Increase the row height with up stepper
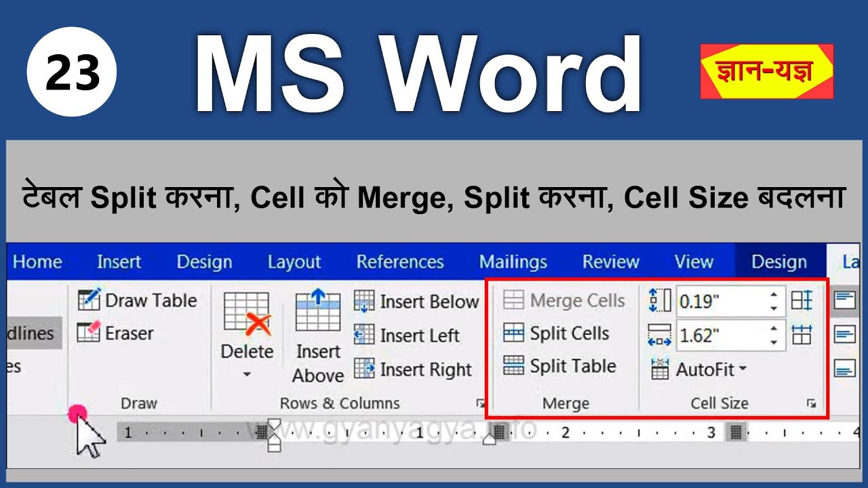Screen dimensions: 868x488 774,294
